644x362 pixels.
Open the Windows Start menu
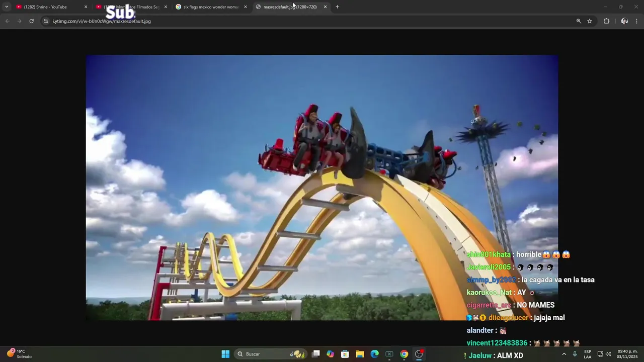tap(225, 354)
